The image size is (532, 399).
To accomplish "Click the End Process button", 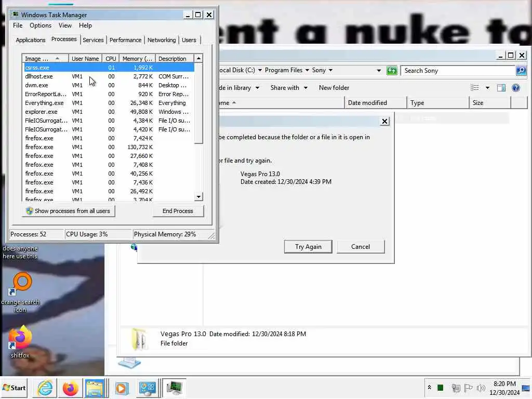I will tap(178, 211).
